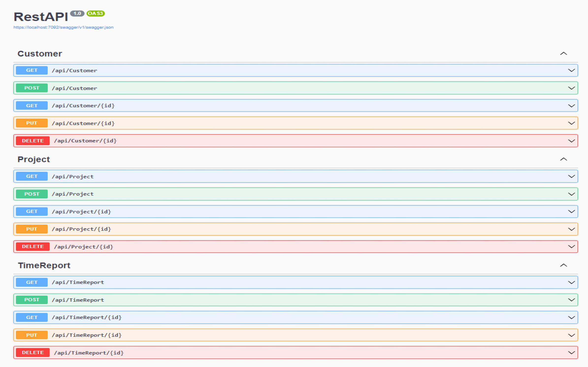Click the PUT method badge for /api/Customer/{id}

[x=32, y=123]
